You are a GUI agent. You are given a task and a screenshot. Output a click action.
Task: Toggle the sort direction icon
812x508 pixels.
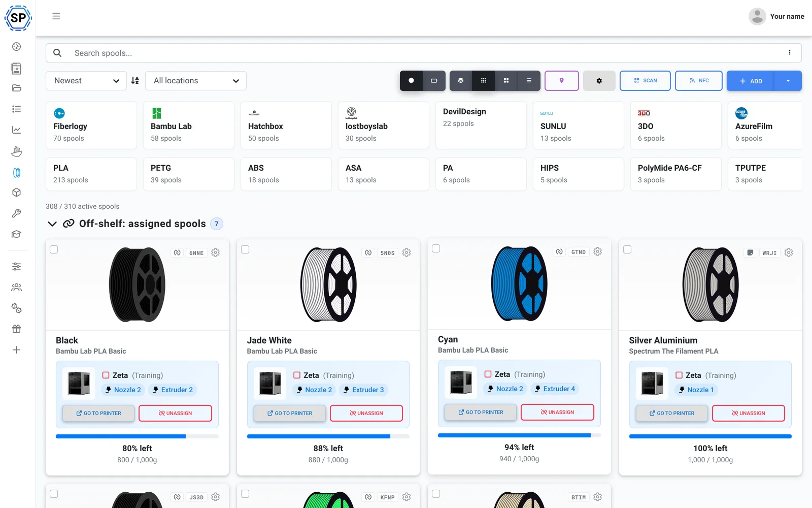pyautogui.click(x=135, y=81)
